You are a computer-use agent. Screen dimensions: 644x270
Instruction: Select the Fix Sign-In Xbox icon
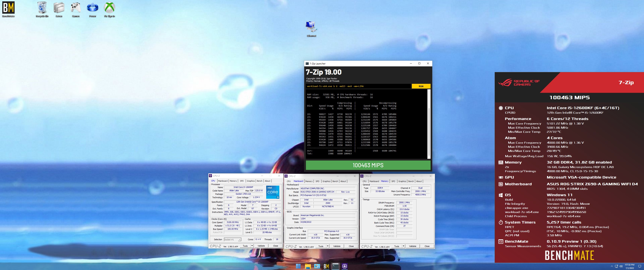point(110,9)
